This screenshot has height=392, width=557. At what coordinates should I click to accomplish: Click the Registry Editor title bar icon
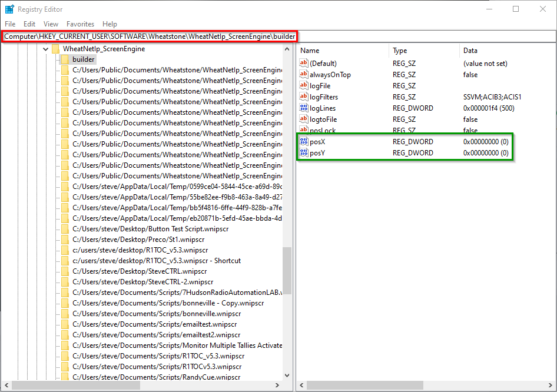(9, 9)
